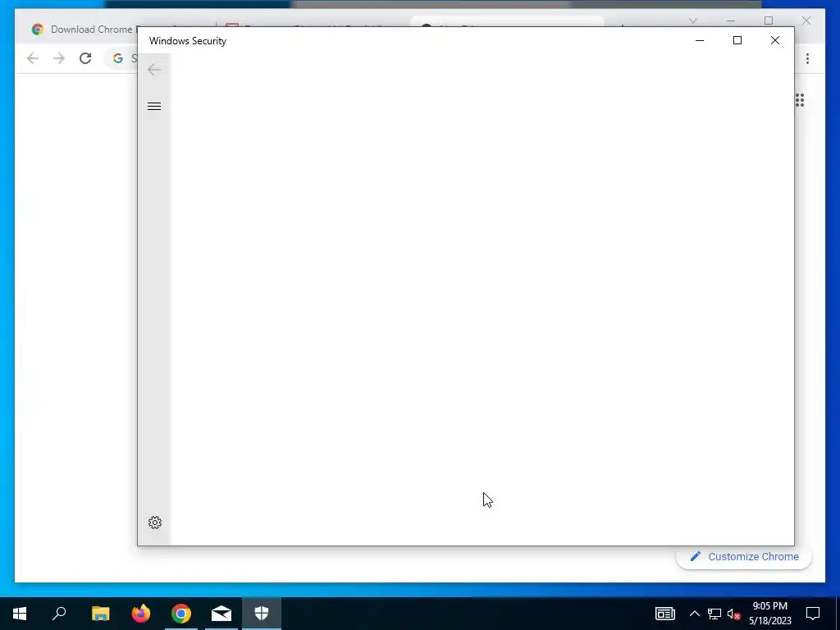Viewport: 840px width, 630px height.
Task: Open News and interests on taskbar
Action: tap(664, 614)
